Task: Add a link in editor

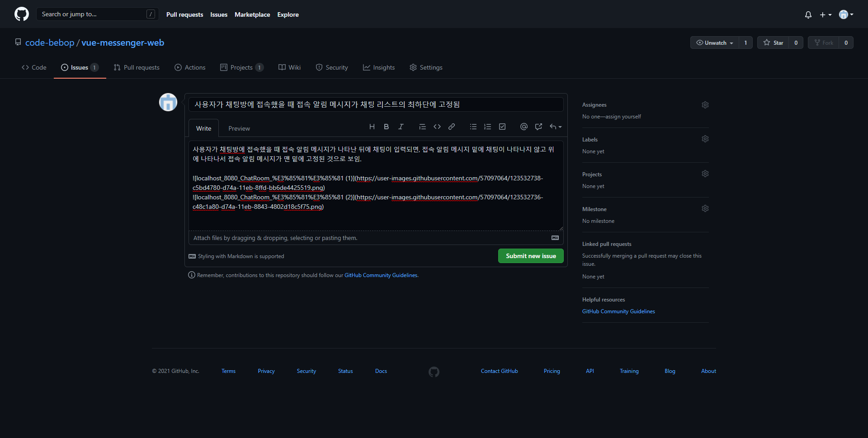Action: [x=452, y=127]
